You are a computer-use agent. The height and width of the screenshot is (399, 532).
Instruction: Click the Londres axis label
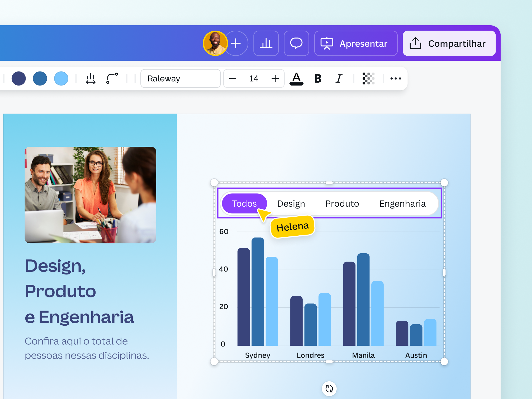click(x=311, y=355)
